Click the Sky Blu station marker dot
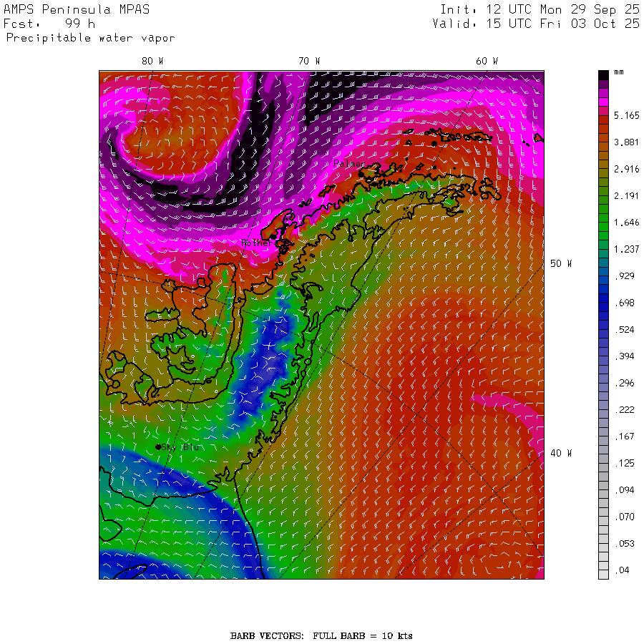The width and height of the screenshot is (644, 644). (x=158, y=447)
